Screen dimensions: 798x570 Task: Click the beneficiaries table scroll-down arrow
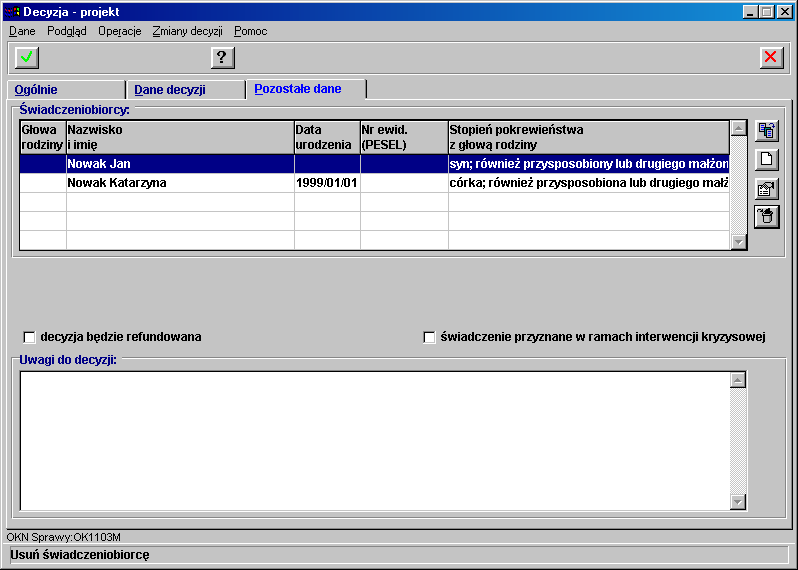(x=738, y=242)
